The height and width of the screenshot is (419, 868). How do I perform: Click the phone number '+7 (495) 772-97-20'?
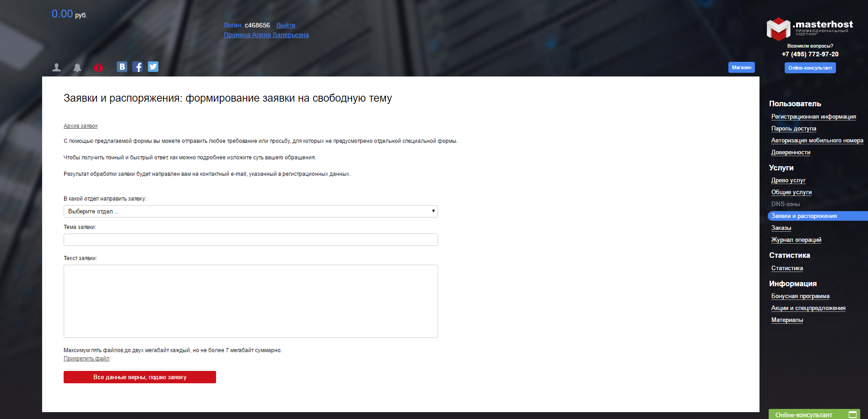[810, 54]
